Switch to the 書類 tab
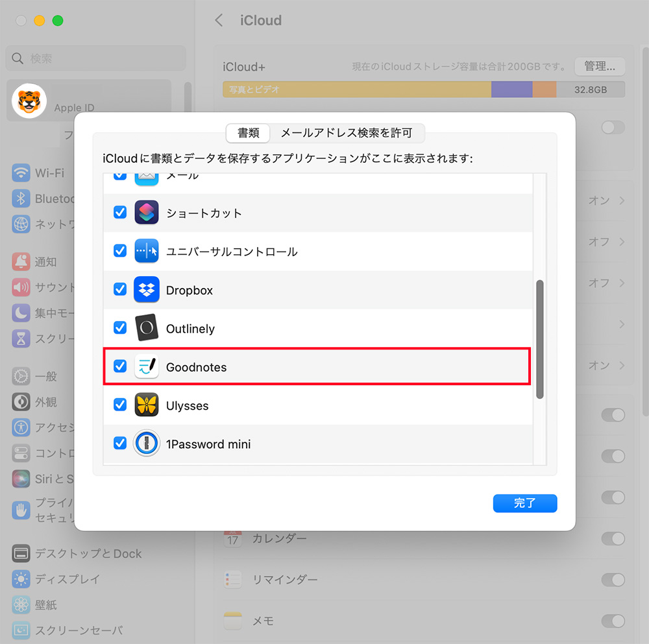 (249, 133)
